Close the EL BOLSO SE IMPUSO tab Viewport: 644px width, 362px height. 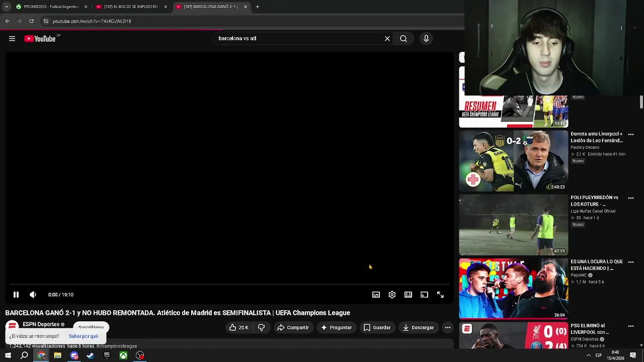pyautogui.click(x=166, y=7)
